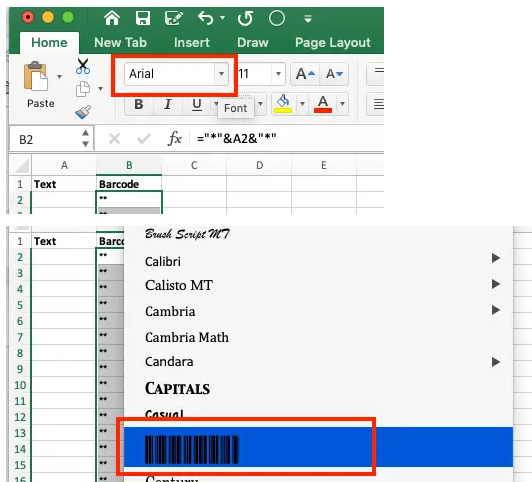Choose Cambria Math from font list

click(x=187, y=338)
